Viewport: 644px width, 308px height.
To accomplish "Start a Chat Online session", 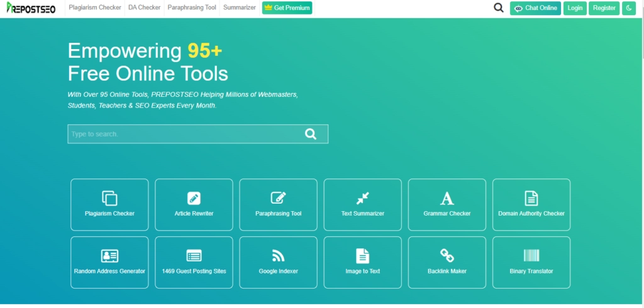I will 535,8.
